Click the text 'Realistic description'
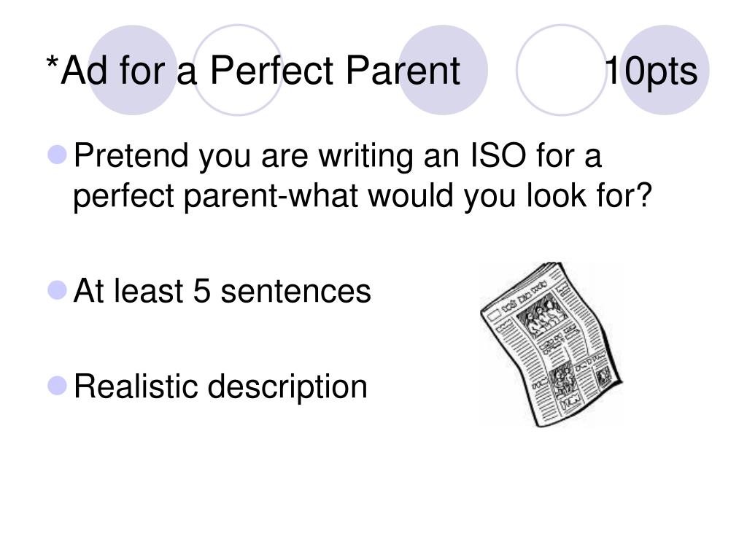Viewport: 747px width, 560px height. pos(220,386)
